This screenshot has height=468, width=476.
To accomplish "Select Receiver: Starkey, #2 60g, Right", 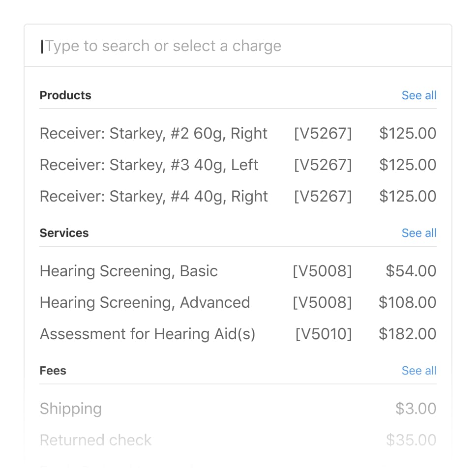I will pos(153,134).
